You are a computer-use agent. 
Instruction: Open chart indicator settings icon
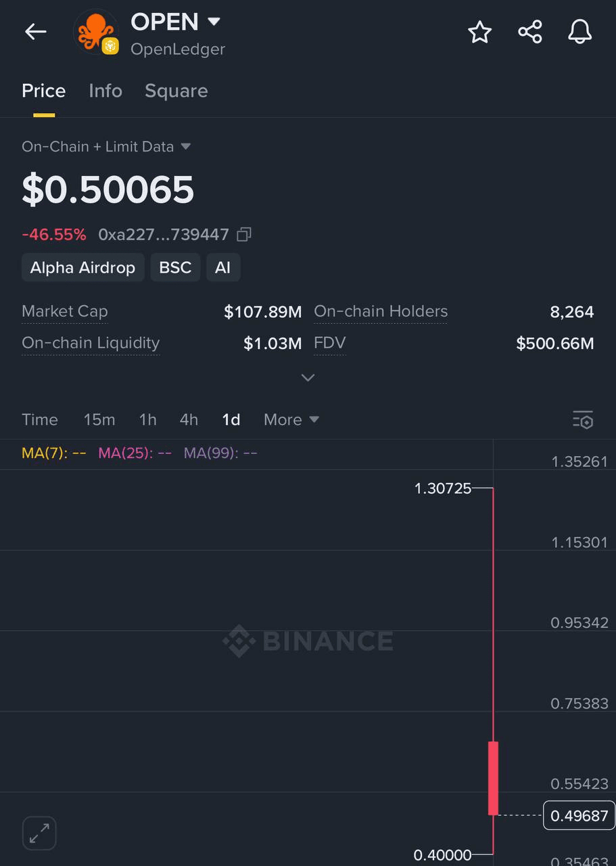pyautogui.click(x=583, y=419)
